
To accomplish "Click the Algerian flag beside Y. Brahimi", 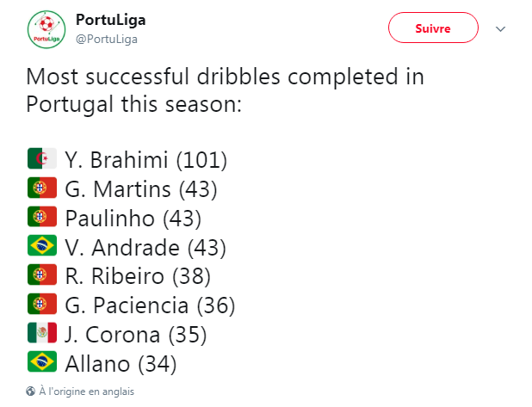I will (41, 159).
